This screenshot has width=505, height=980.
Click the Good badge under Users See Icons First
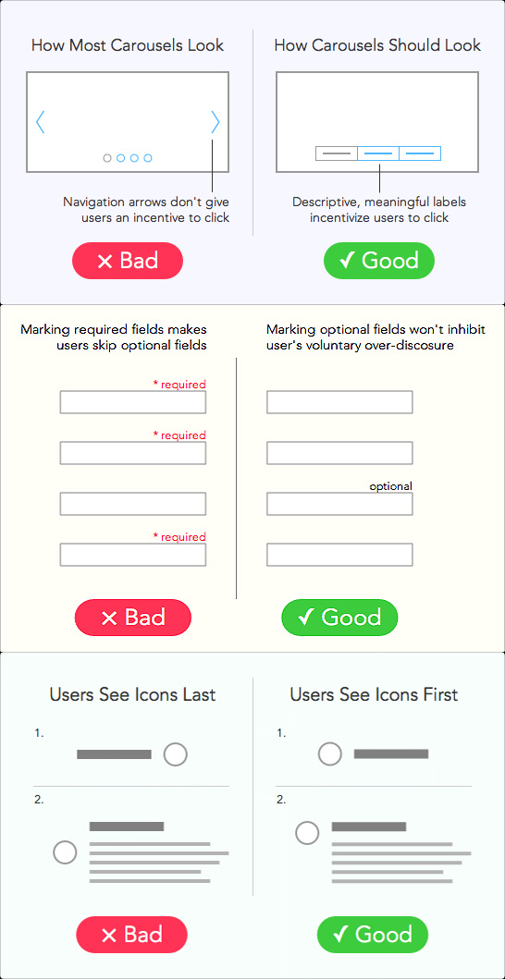[x=373, y=935]
